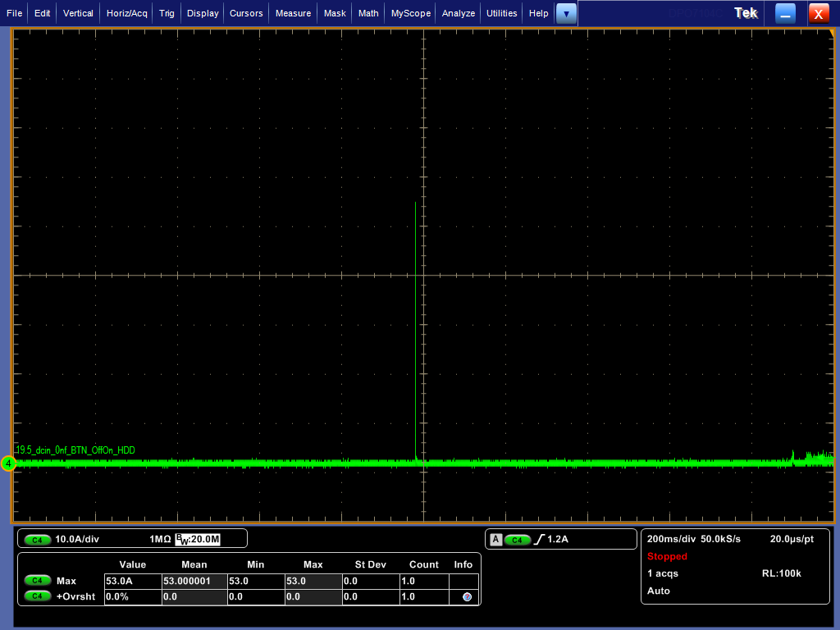Open the Measure menu
Viewport: 840px width, 630px height.
(293, 13)
